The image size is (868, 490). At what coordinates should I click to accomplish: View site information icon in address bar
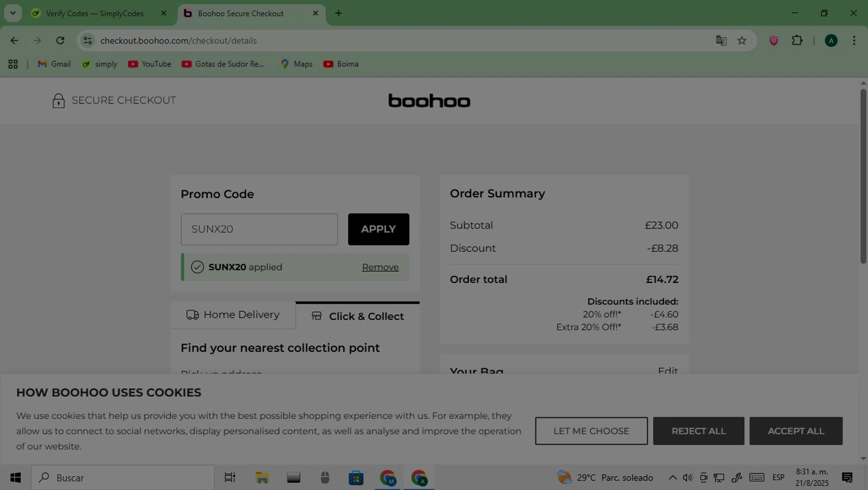point(87,40)
